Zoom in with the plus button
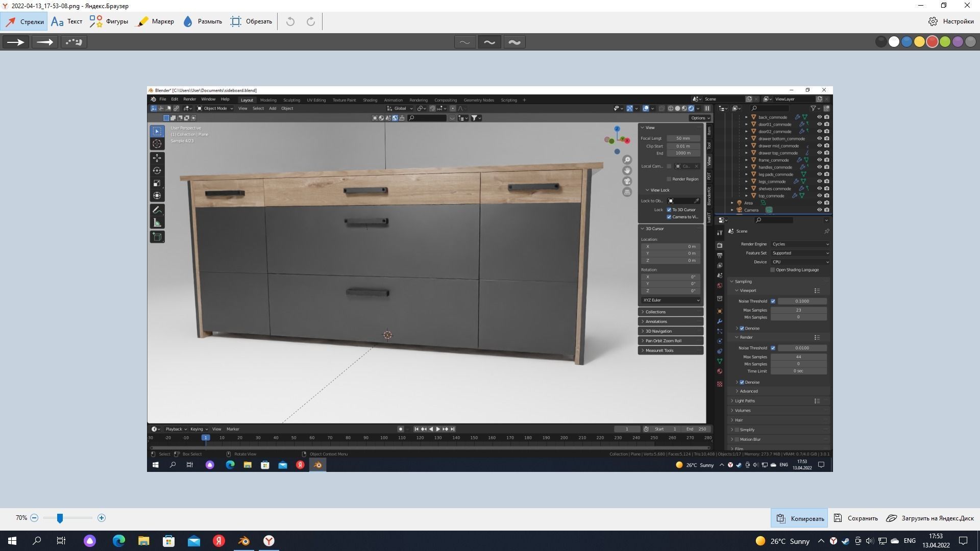The width and height of the screenshot is (980, 551). point(102,518)
